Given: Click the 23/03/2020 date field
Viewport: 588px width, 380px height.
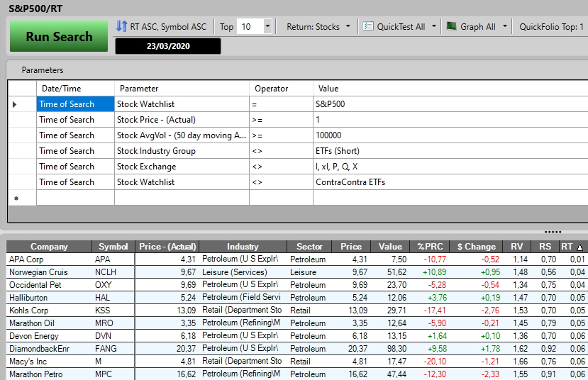Looking at the screenshot, I should coord(168,46).
